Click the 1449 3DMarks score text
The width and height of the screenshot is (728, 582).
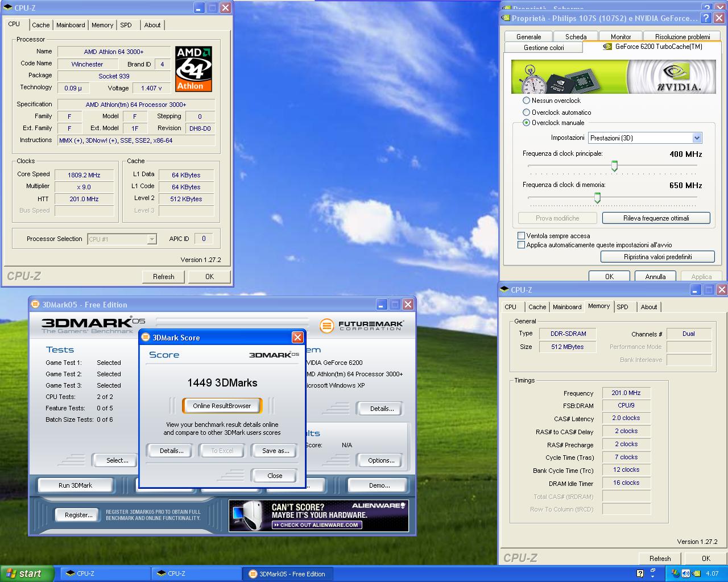222,383
